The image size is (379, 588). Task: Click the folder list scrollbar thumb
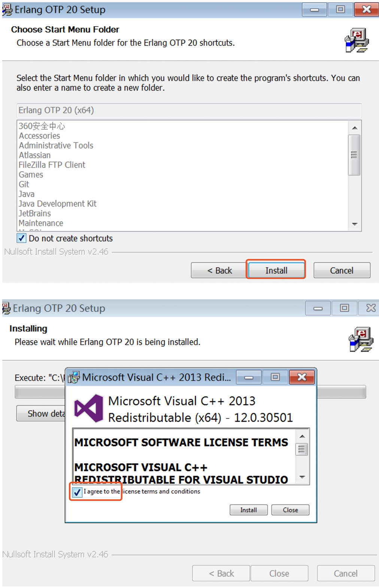(x=354, y=155)
